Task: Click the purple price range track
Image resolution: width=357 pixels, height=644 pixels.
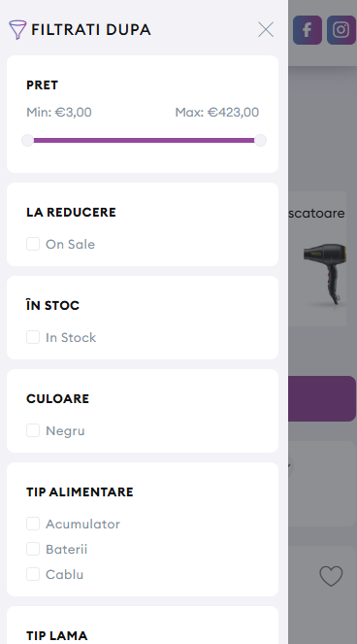Action: [144, 141]
